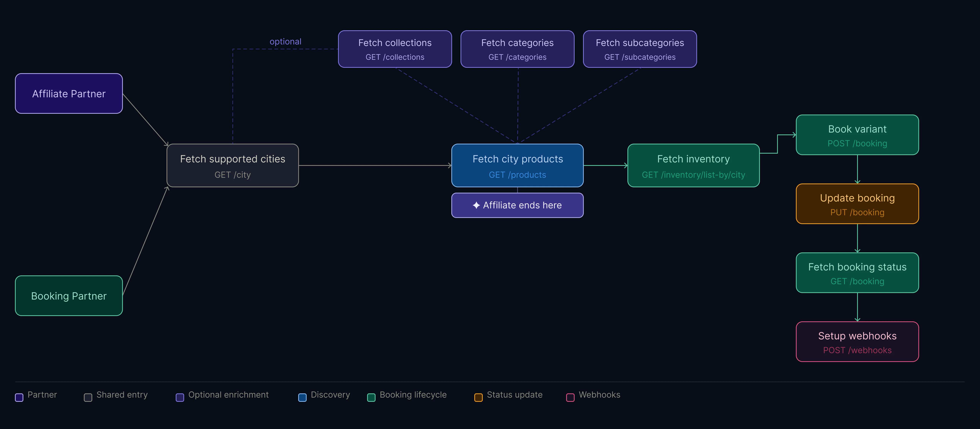Click the Optional enrichment legend swatch

[180, 397]
